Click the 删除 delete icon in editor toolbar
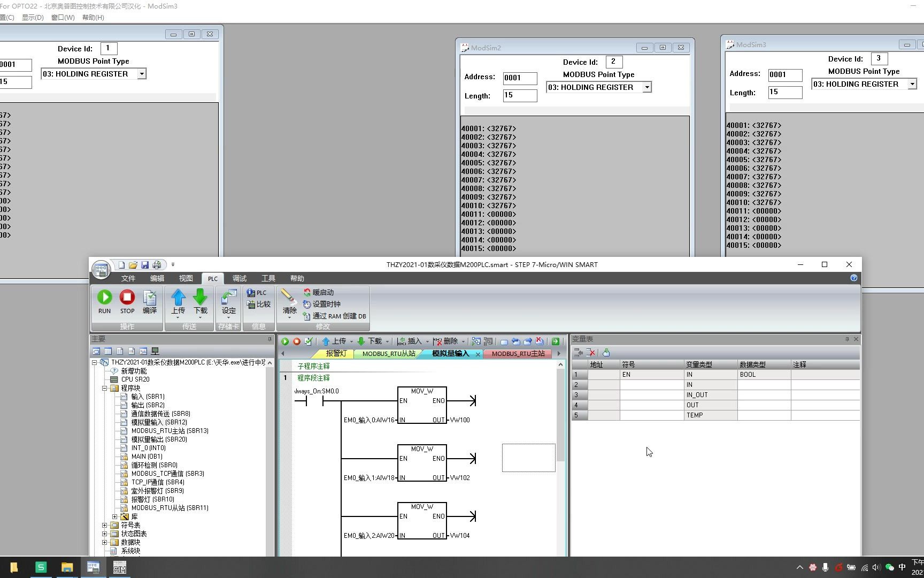This screenshot has width=924, height=578. pyautogui.click(x=445, y=341)
